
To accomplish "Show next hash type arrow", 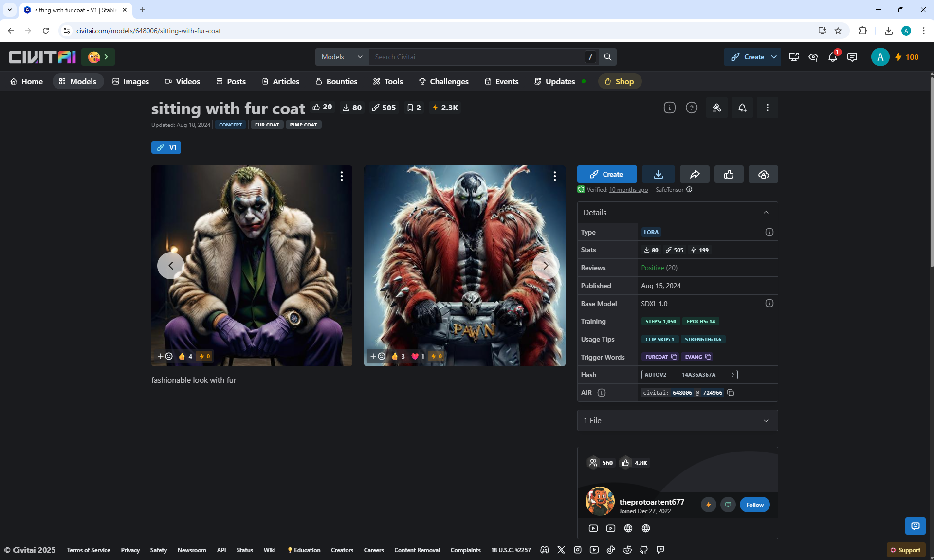I will [733, 375].
